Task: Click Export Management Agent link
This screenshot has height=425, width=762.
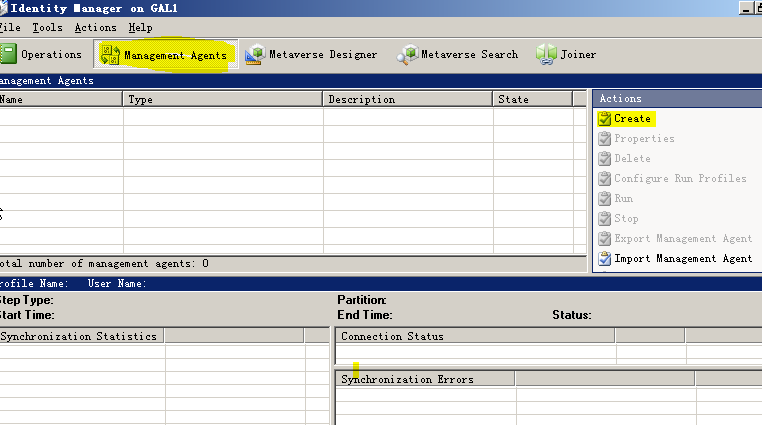Action: 683,238
